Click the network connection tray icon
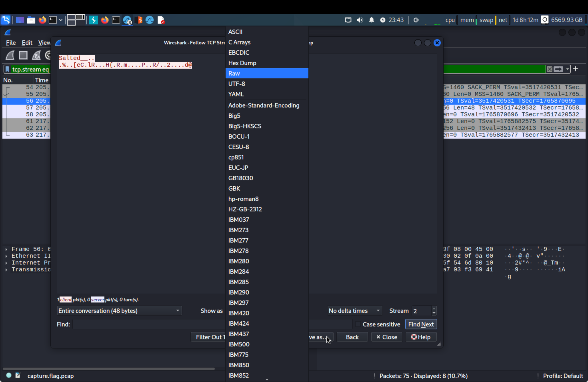The width and height of the screenshot is (588, 382). point(348,20)
